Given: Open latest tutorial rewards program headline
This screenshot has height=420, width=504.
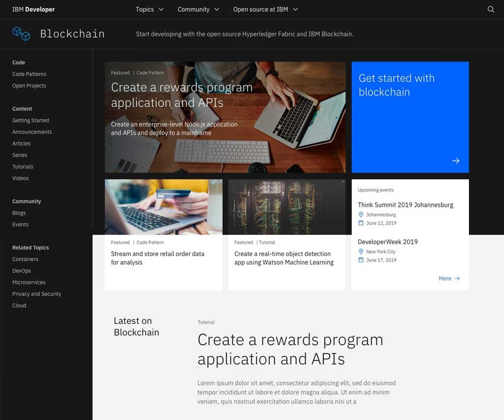Looking at the screenshot, I should coord(290,349).
